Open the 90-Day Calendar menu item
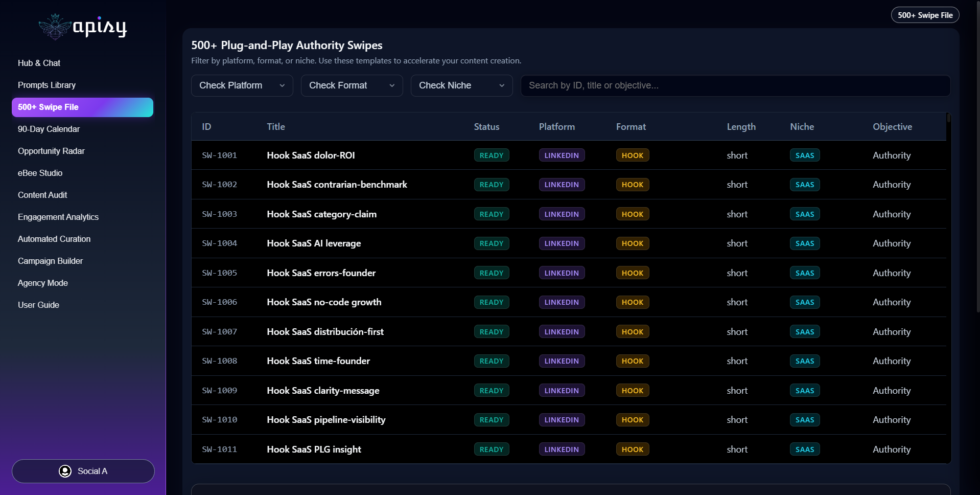This screenshot has height=495, width=980. coord(49,129)
